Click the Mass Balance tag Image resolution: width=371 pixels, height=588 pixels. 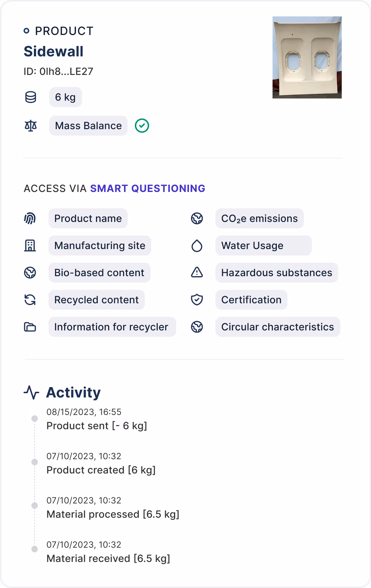[x=88, y=126]
